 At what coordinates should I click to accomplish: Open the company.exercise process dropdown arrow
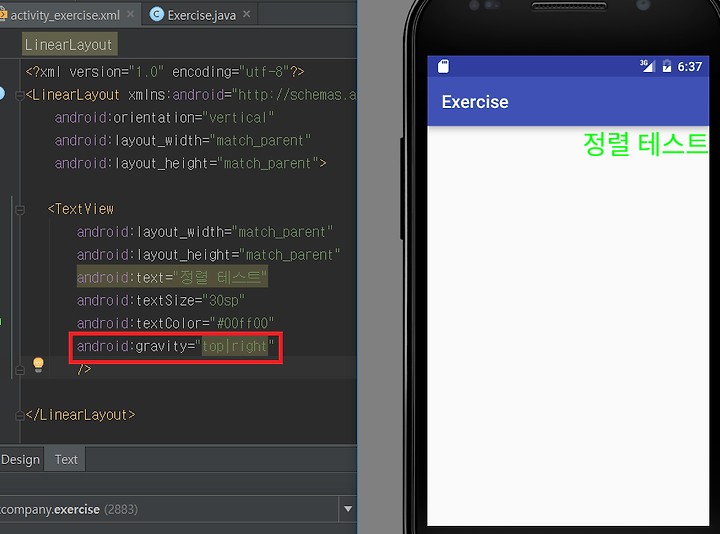(x=348, y=509)
